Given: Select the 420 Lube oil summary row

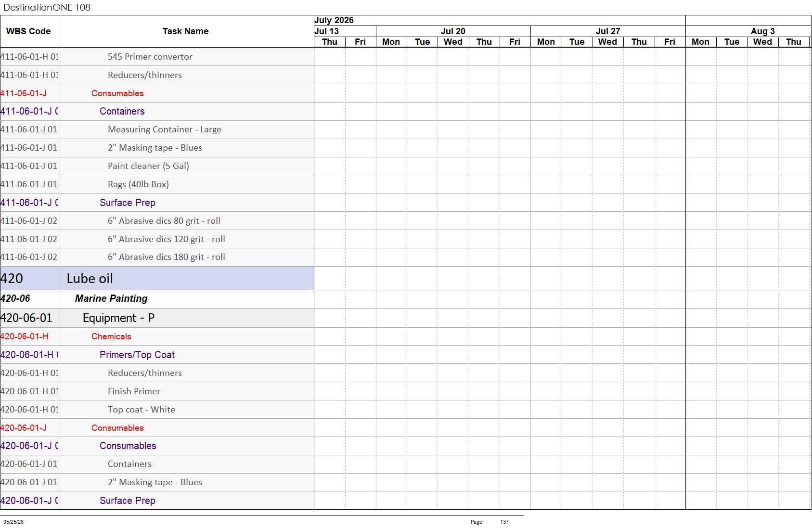Looking at the screenshot, I should pos(157,279).
